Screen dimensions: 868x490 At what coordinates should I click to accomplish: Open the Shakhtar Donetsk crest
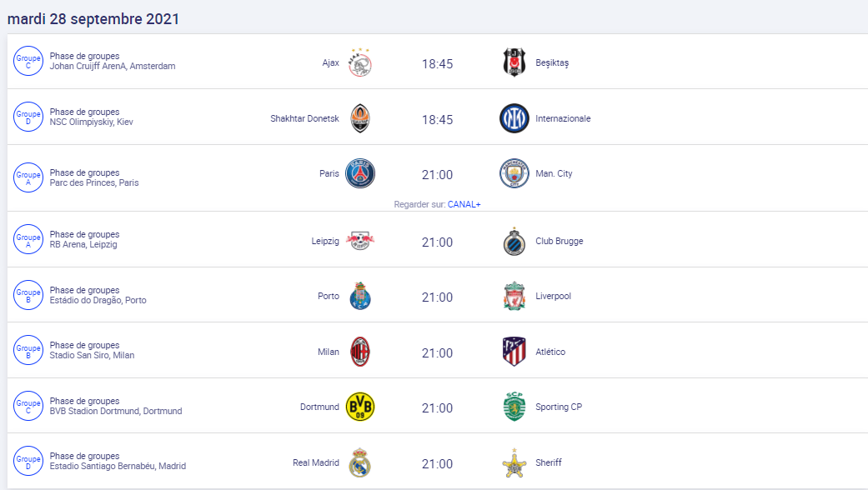[x=360, y=118]
